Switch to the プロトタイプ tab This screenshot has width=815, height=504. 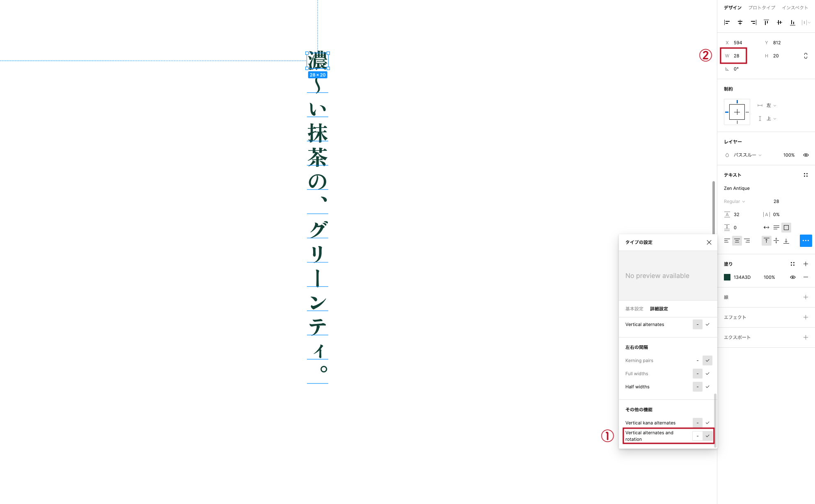[762, 7]
